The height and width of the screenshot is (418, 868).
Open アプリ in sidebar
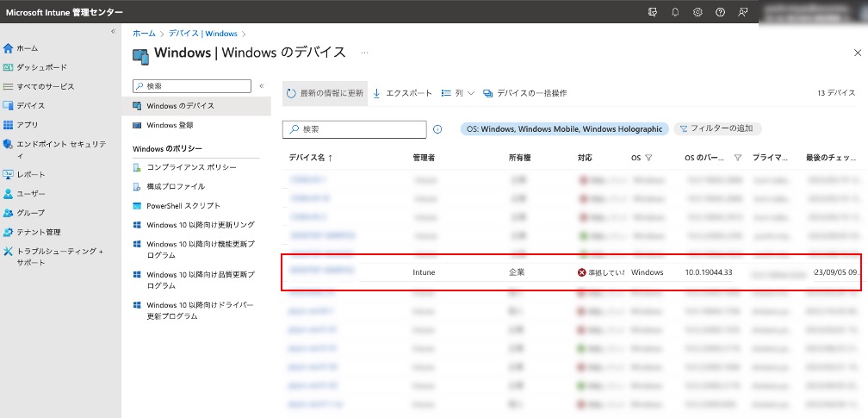21,125
